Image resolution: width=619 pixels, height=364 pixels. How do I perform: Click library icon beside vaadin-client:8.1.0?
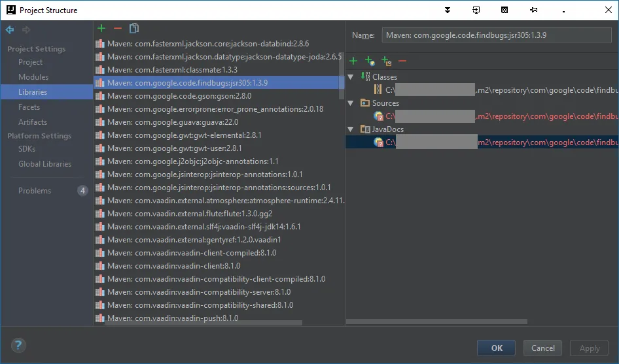100,266
